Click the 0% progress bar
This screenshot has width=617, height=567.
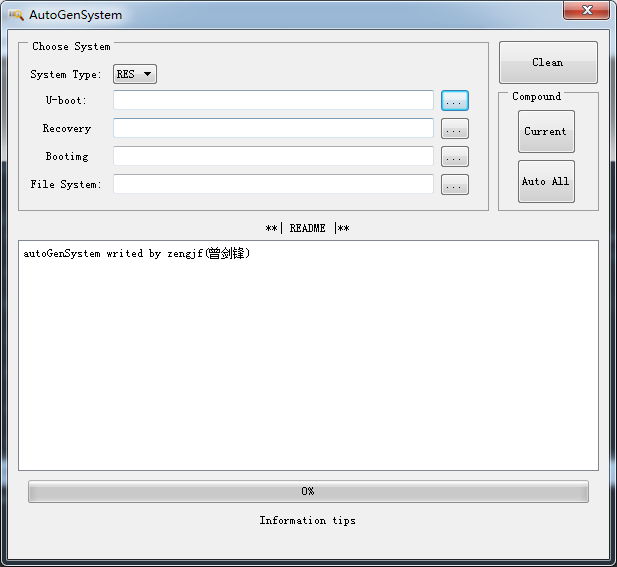point(308,491)
